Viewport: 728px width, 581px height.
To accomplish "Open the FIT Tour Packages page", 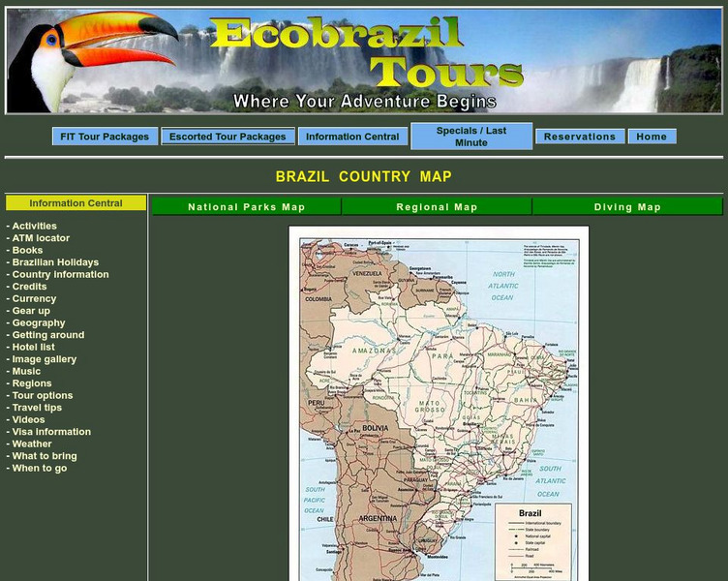I will (105, 137).
